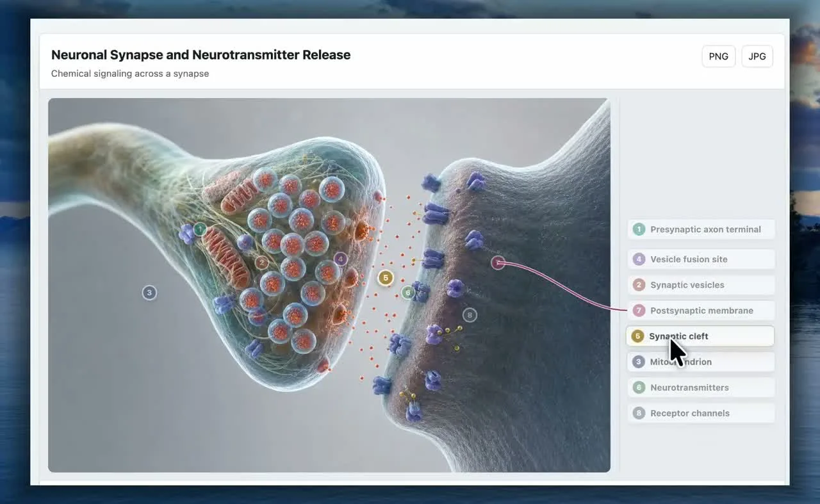This screenshot has height=504, width=820.
Task: Select the Receptor channels legend label
Action: click(701, 413)
